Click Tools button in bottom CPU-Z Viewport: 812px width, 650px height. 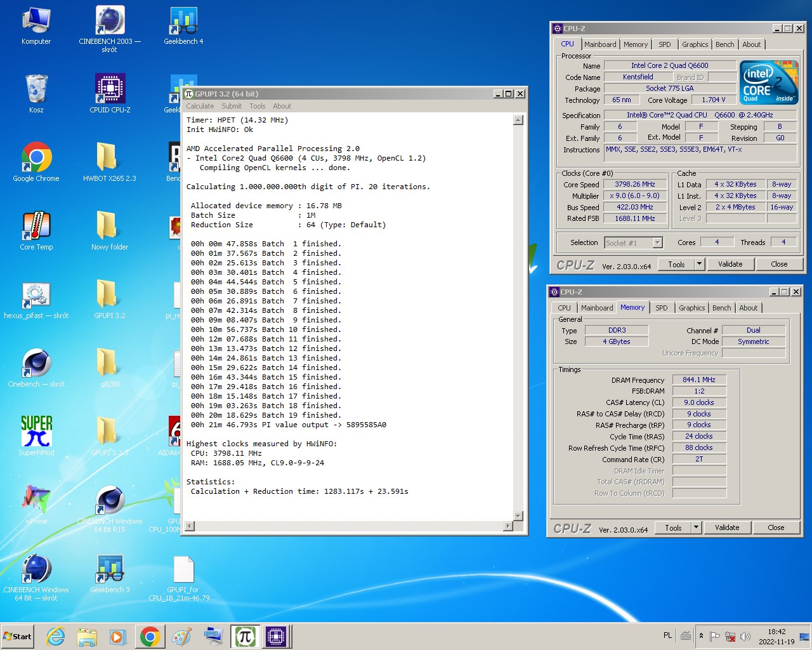(673, 527)
